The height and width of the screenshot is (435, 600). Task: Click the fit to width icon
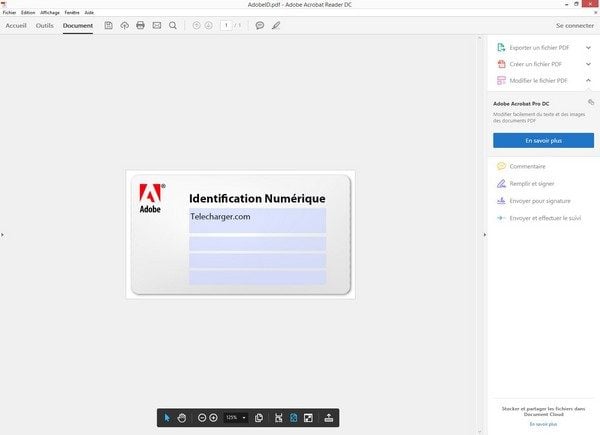[279, 418]
